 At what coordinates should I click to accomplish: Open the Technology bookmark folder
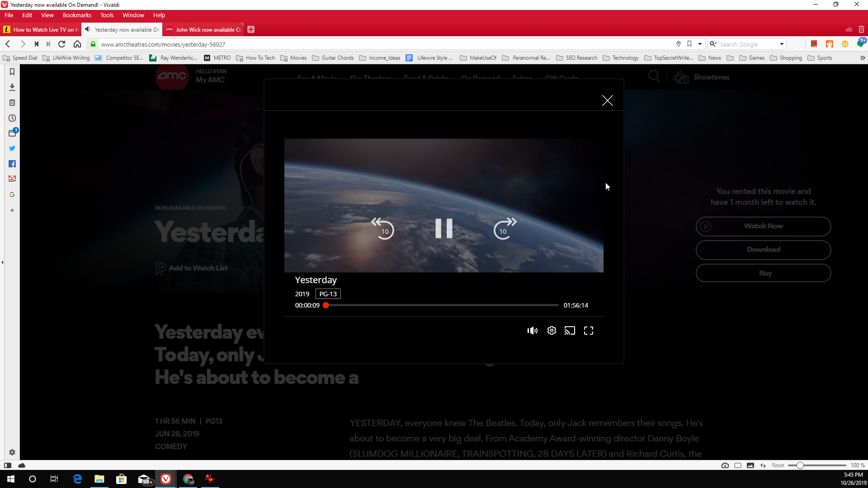(x=621, y=58)
